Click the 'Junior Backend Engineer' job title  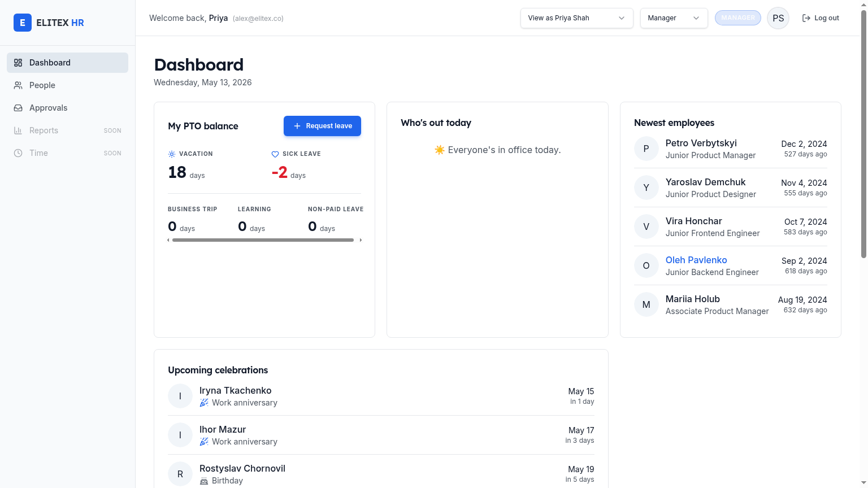pos(712,272)
